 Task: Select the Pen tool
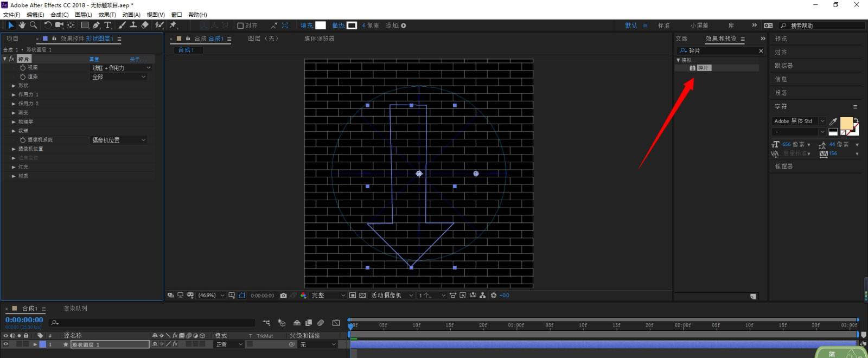click(x=96, y=25)
